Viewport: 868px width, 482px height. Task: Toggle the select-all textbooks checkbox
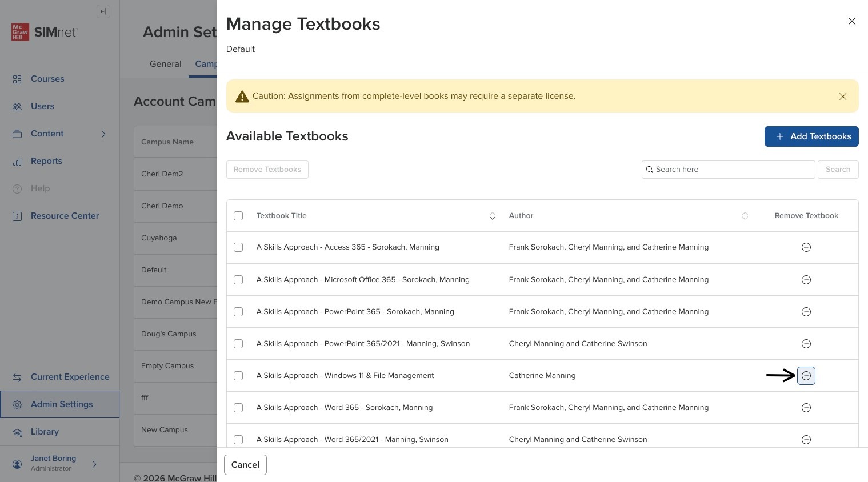[238, 216]
